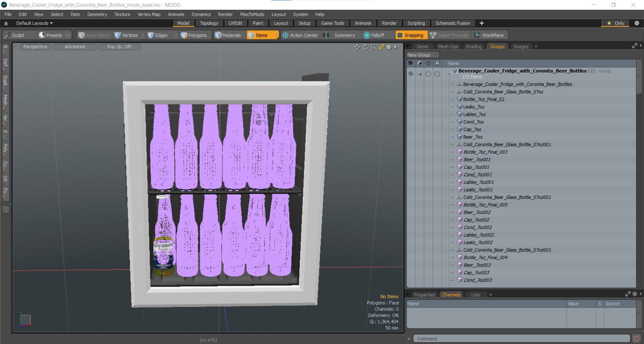Enable Auto Select mode

94,35
